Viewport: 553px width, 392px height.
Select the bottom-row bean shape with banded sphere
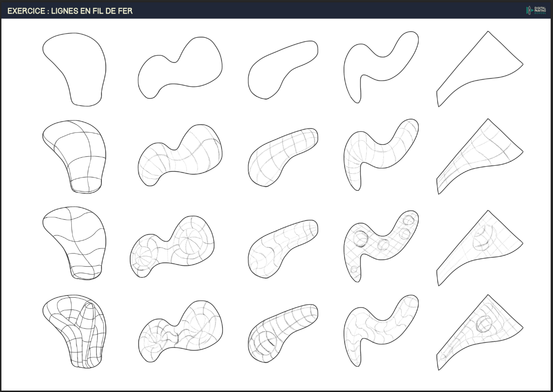click(282, 333)
